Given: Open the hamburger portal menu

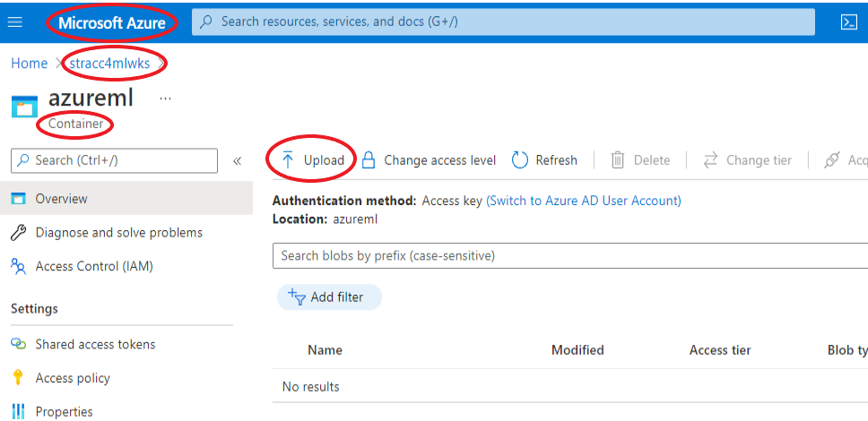Looking at the screenshot, I should point(15,21).
